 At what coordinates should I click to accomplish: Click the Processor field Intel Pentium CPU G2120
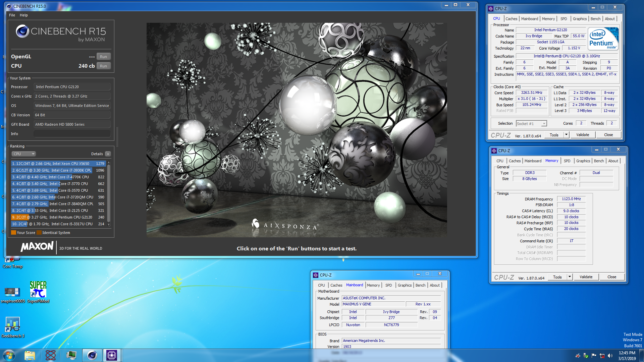pyautogui.click(x=72, y=87)
